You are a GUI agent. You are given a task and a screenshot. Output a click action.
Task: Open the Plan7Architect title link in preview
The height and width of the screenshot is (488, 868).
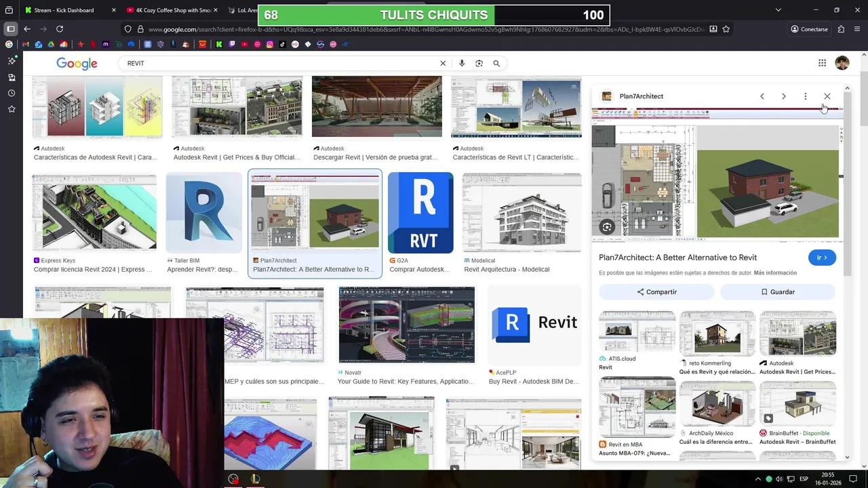click(677, 258)
